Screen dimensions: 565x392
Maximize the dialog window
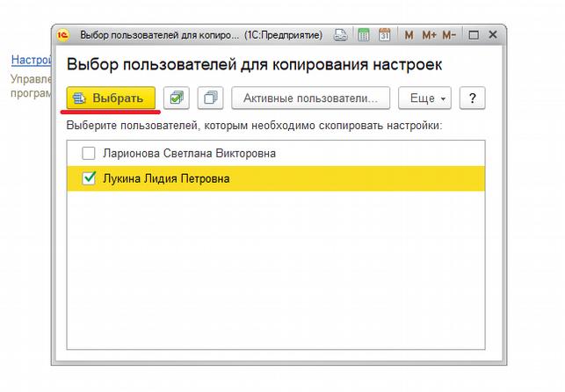pyautogui.click(x=474, y=35)
